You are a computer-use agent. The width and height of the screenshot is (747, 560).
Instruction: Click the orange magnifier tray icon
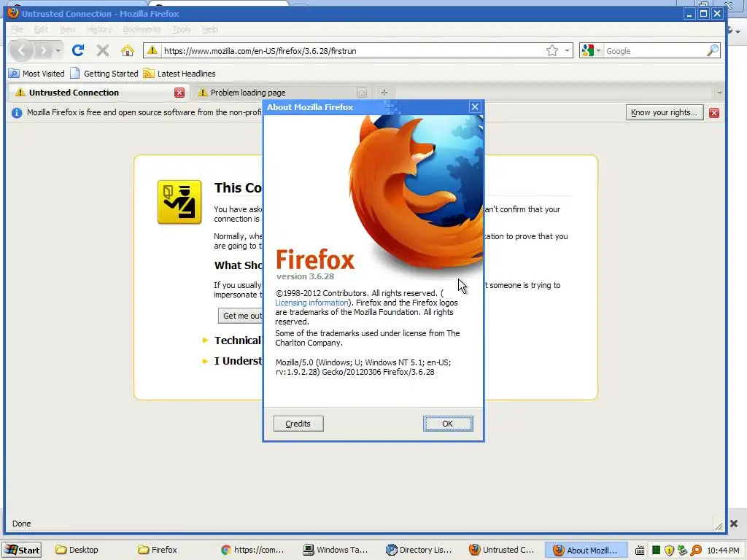coord(696,551)
